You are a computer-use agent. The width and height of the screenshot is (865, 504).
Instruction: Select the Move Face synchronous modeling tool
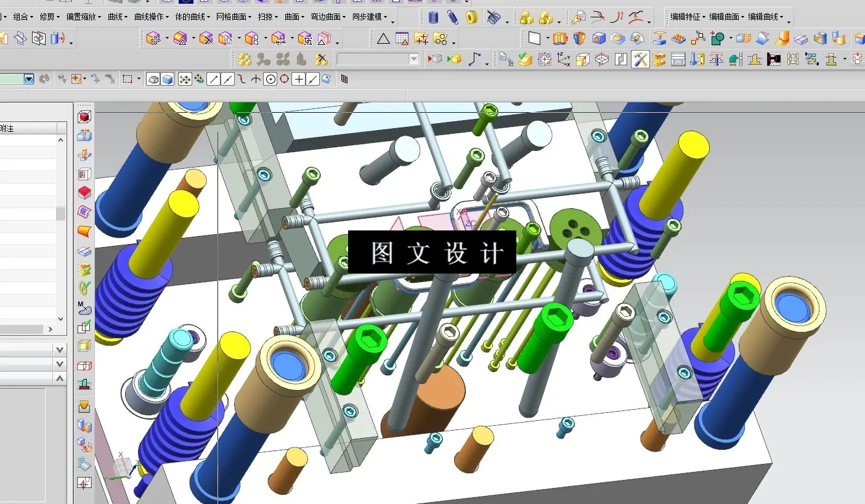154,38
